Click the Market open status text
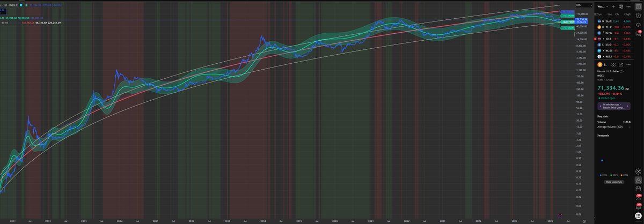Screen dimensions: 644x224 coord(609,99)
